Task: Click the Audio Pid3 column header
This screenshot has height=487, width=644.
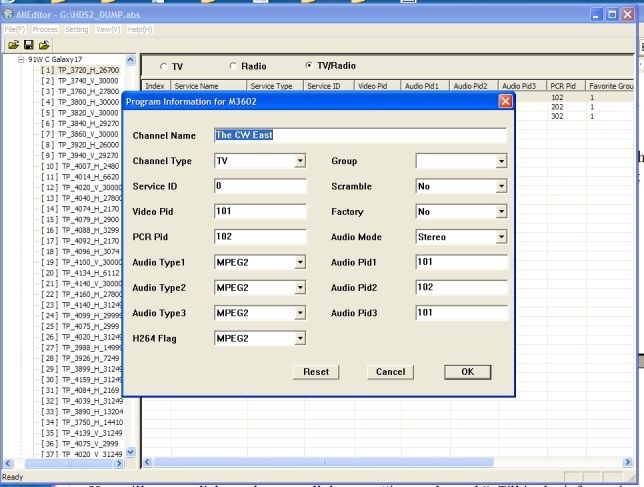Action: (522, 86)
